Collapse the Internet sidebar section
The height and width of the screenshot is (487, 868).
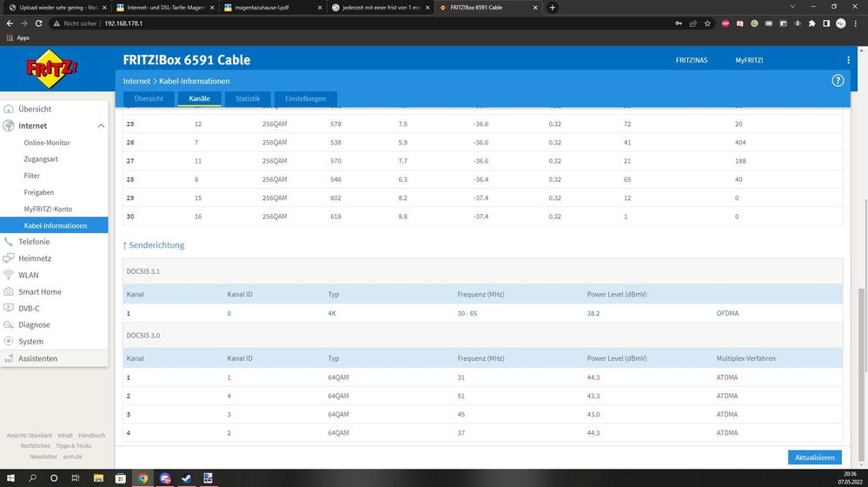pyautogui.click(x=101, y=126)
